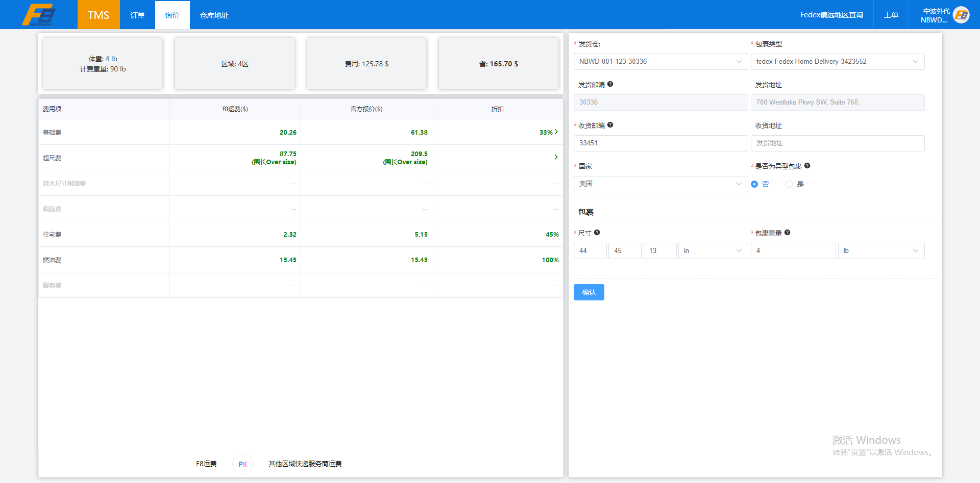
Task: Expand the 基础费 row discount chevron
Action: point(556,132)
